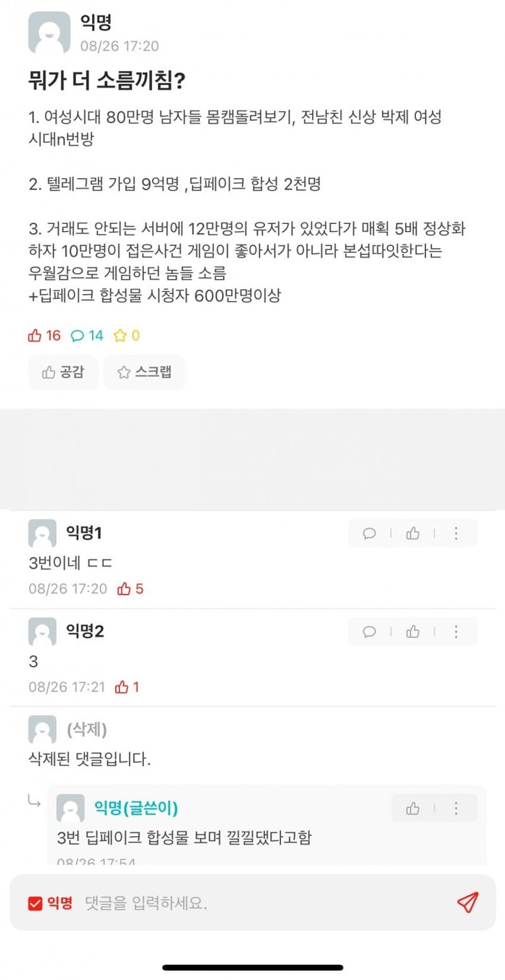This screenshot has width=505, height=980.
Task: Click the 익명(글쓴이) author name
Action: click(x=136, y=808)
